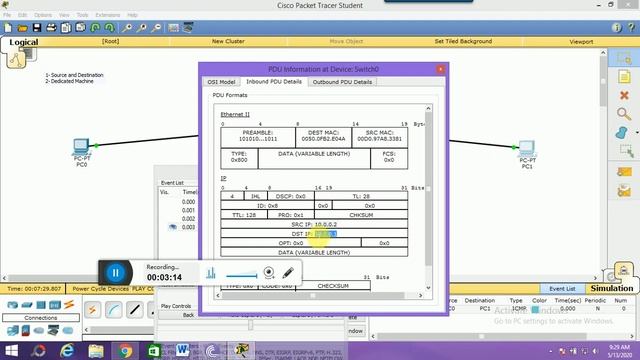The width and height of the screenshot is (640, 360).
Task: Choose the Select tool in right panel
Action: point(624,58)
